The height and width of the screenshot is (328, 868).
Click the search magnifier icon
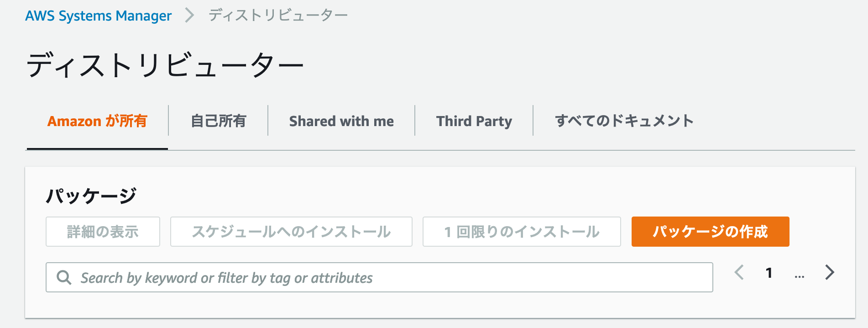[64, 277]
